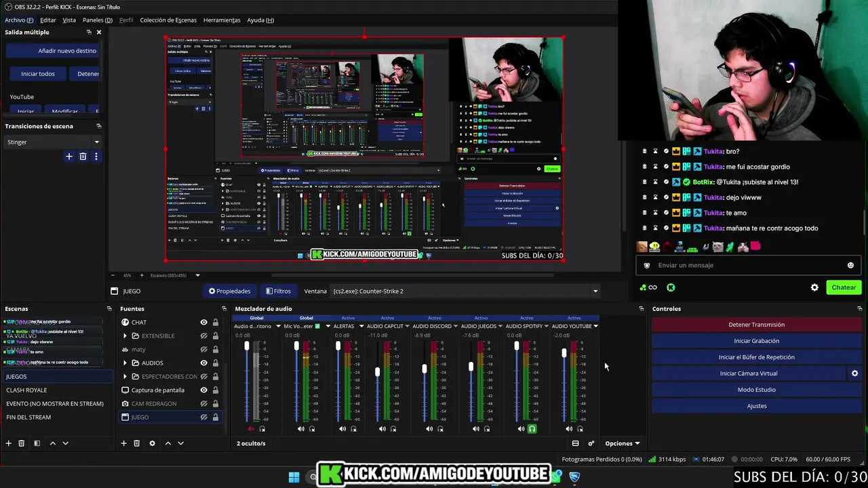Viewport: 868px width, 488px height.
Task: Mute the AUDIO JUEGOS channel
Action: (476, 428)
